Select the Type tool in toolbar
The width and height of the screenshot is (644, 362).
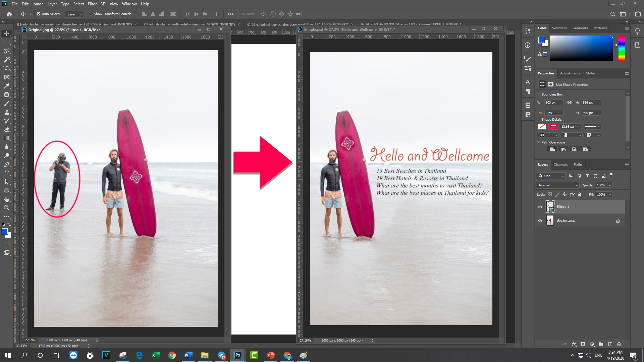click(7, 173)
